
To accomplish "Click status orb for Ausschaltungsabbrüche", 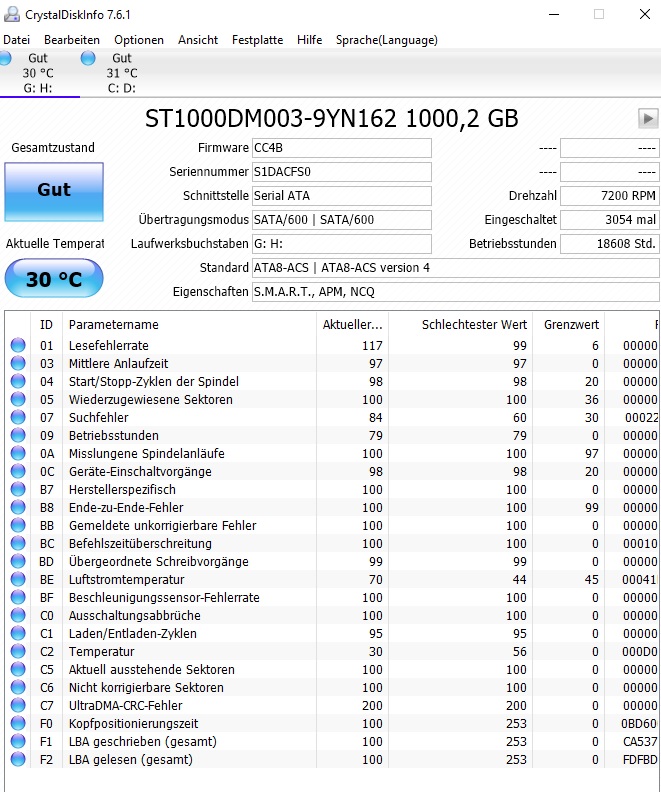I will [18, 615].
